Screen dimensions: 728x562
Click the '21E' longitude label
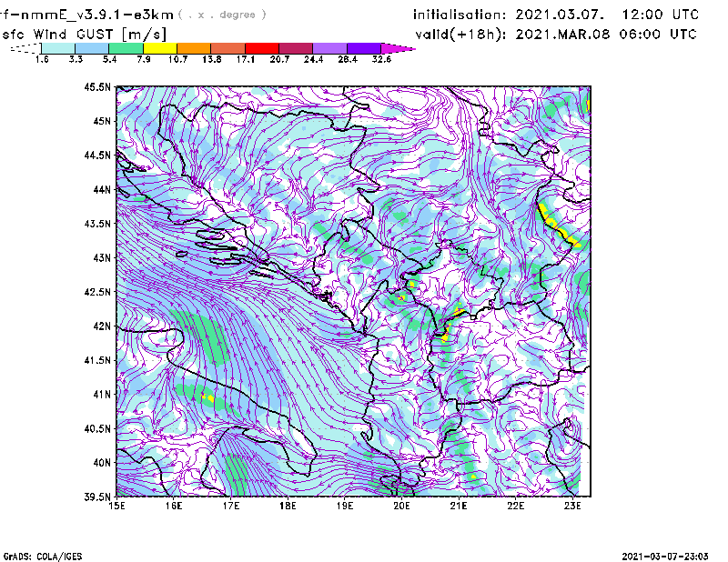point(459,506)
